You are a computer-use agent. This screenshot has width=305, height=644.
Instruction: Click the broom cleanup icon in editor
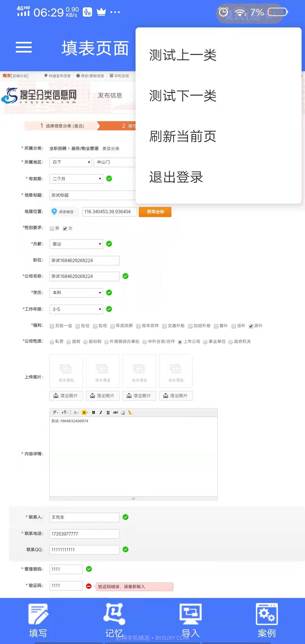[130, 412]
